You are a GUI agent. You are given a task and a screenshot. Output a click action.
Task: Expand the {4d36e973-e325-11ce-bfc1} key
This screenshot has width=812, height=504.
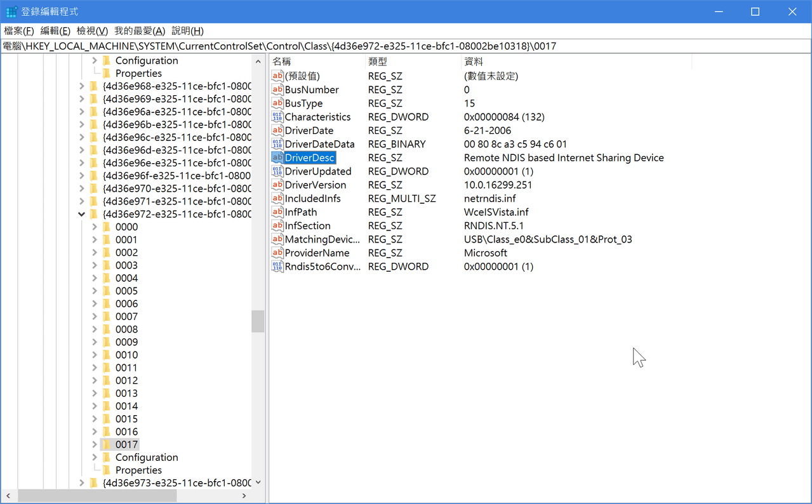[x=81, y=482]
